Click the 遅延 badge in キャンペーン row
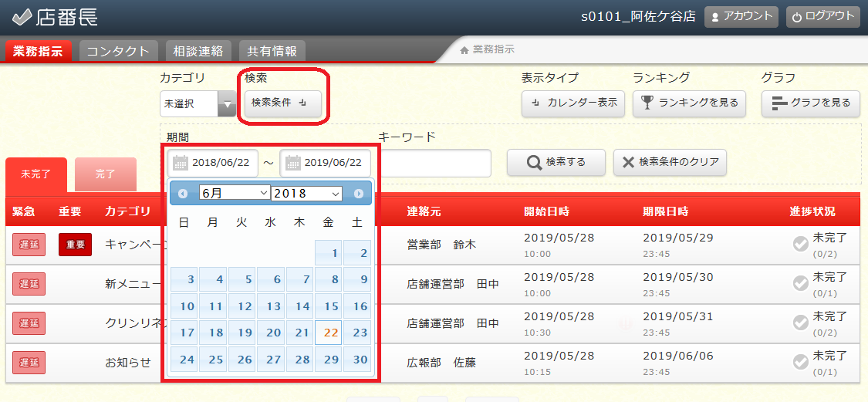Image resolution: width=868 pixels, height=402 pixels. (x=29, y=245)
